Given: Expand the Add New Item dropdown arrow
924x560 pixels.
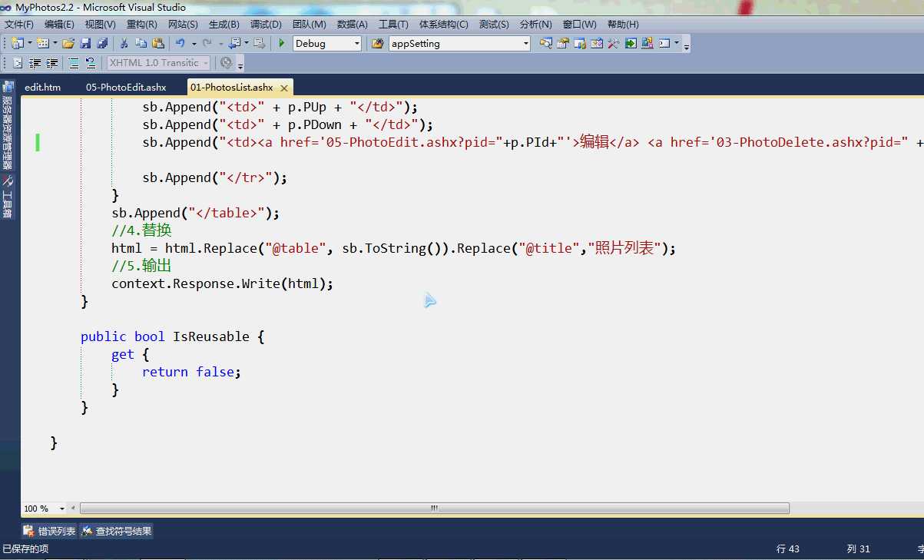Looking at the screenshot, I should pyautogui.click(x=55, y=43).
